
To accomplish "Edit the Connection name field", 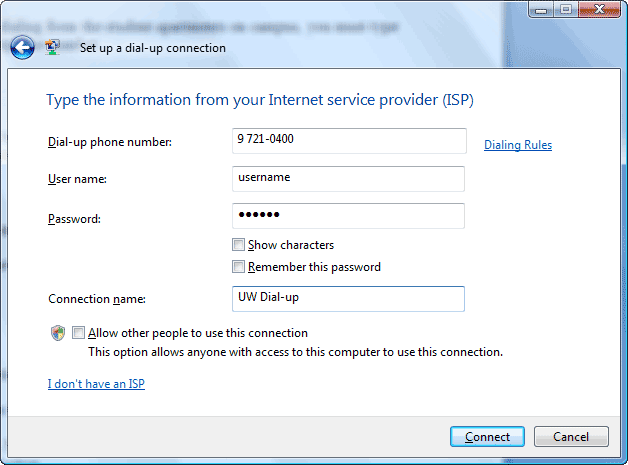I will [348, 299].
